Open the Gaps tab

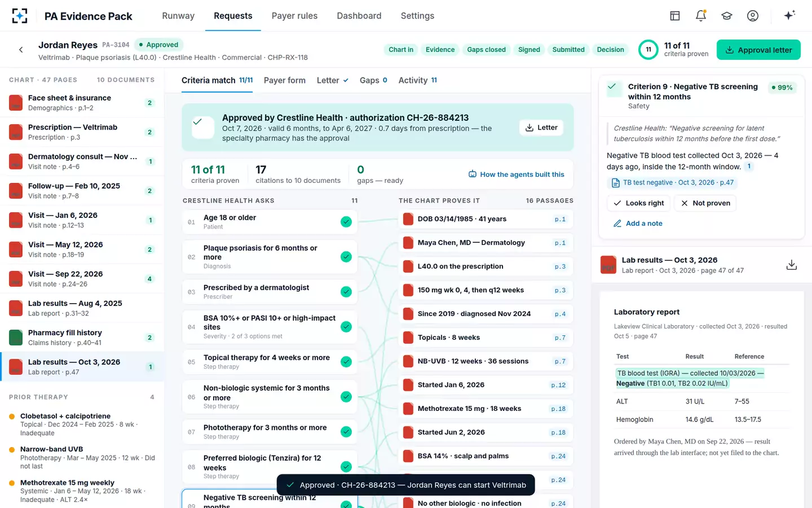[373, 80]
